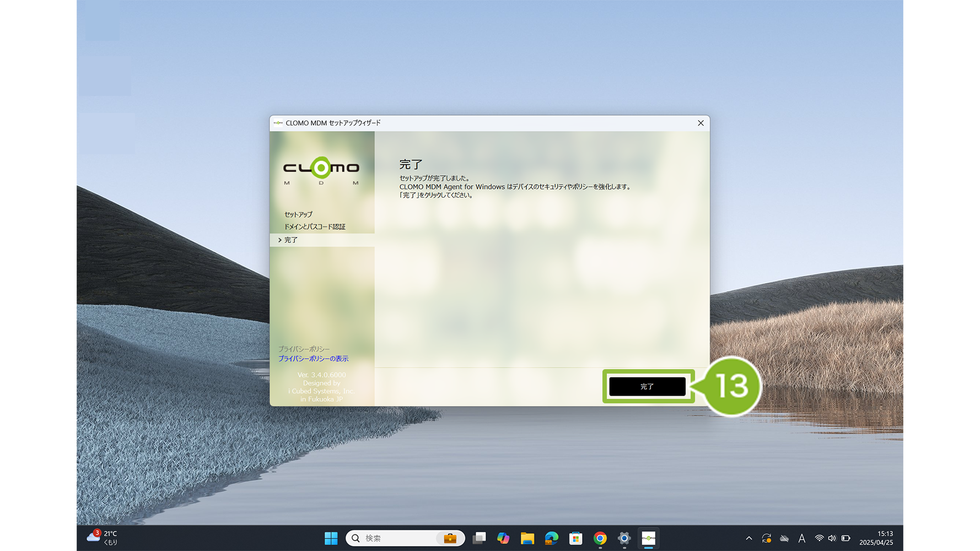The height and width of the screenshot is (551, 980).
Task: Click the volume speaker tray icon
Action: pyautogui.click(x=832, y=538)
